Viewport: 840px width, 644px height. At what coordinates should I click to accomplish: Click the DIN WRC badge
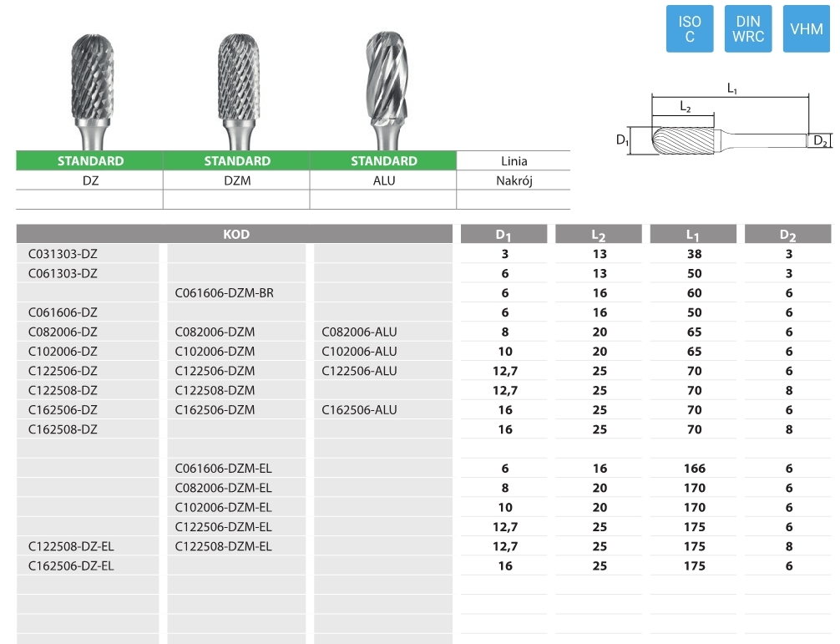(x=748, y=29)
